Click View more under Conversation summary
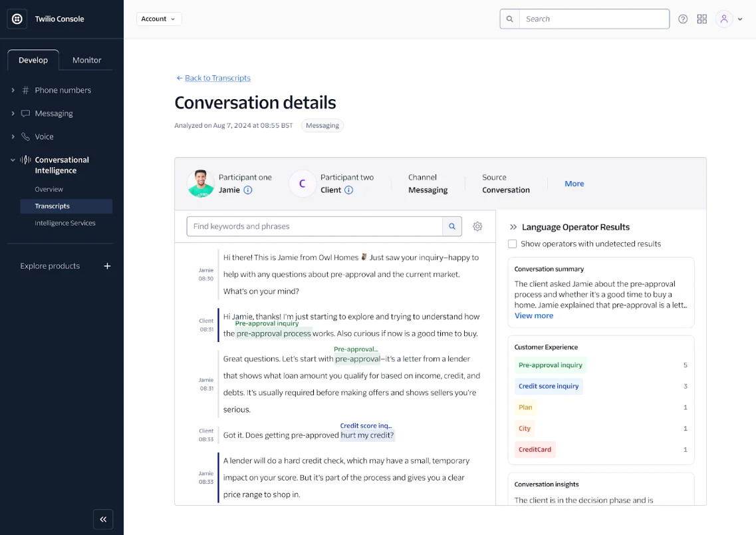The height and width of the screenshot is (535, 756). (533, 315)
